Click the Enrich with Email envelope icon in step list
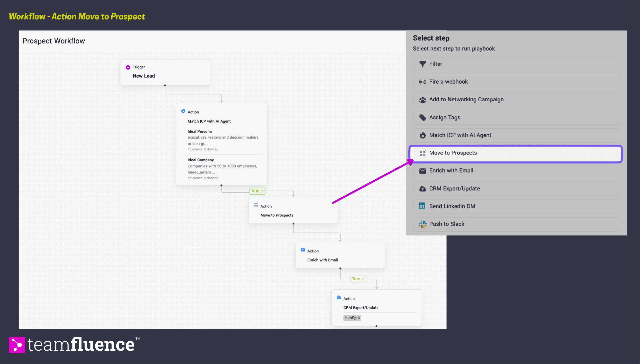 click(422, 171)
